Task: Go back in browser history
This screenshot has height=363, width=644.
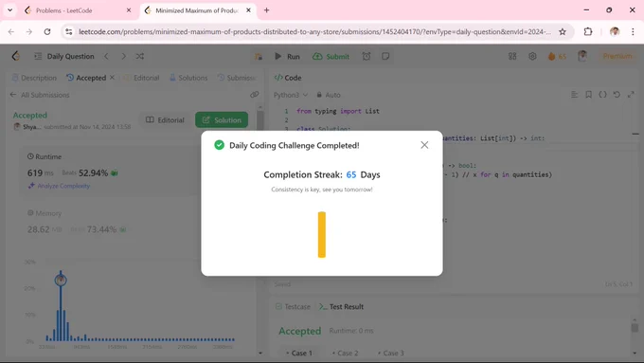Action: click(11, 31)
